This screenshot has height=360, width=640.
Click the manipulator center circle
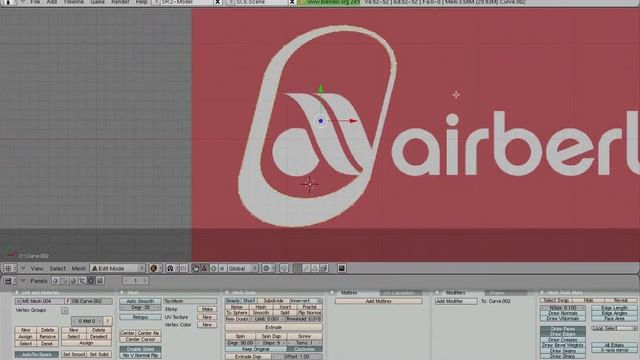pos(321,121)
